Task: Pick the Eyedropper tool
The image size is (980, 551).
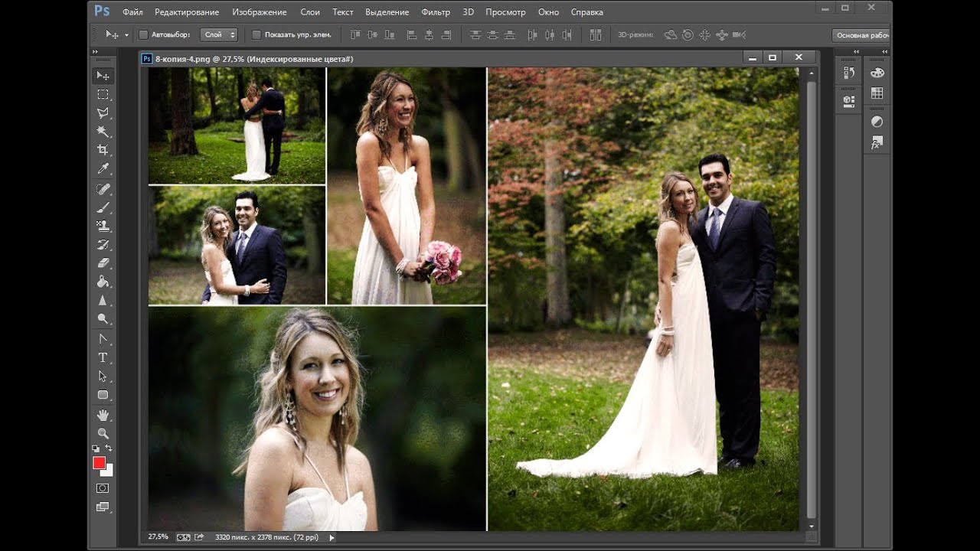Action: [x=103, y=169]
